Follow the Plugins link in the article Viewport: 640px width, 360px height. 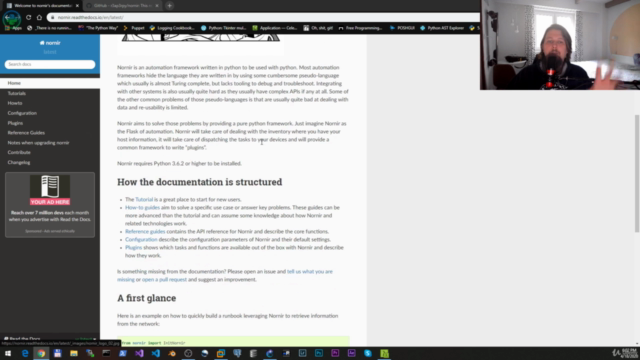point(133,247)
